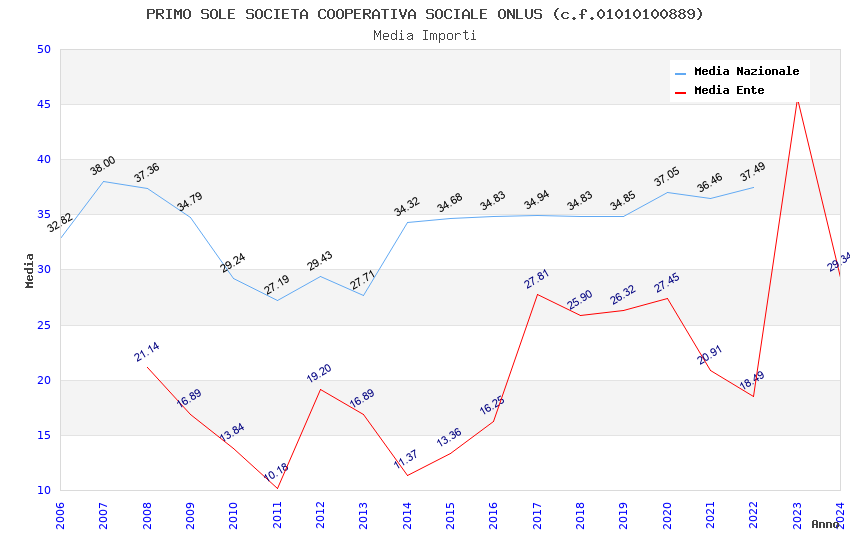Click the blue Media Nazionale legend swatch

(680, 73)
